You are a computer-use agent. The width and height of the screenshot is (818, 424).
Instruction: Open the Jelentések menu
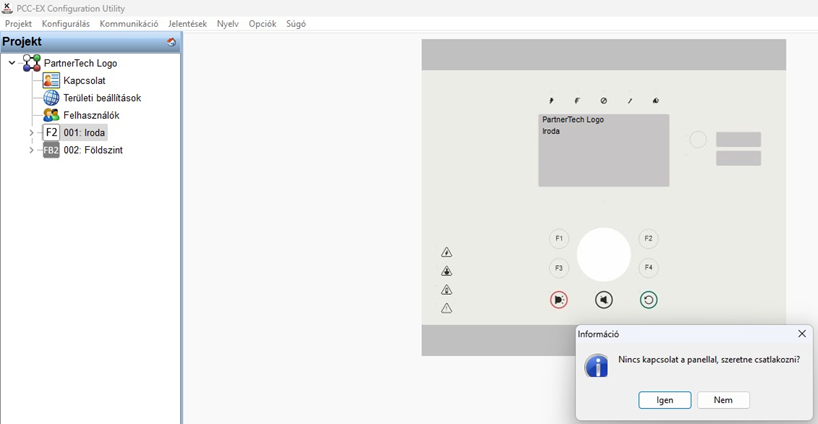(x=187, y=24)
